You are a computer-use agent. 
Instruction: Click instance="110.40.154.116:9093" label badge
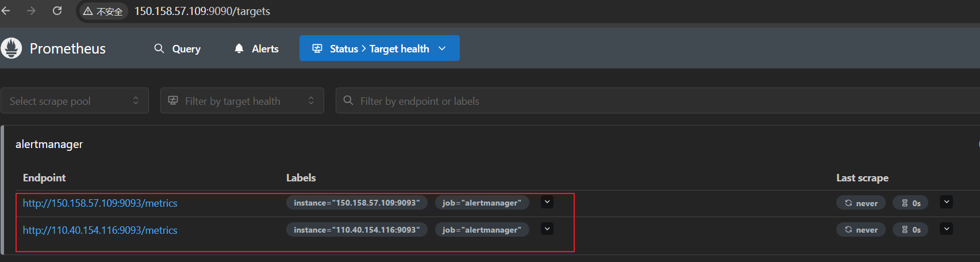tap(357, 230)
